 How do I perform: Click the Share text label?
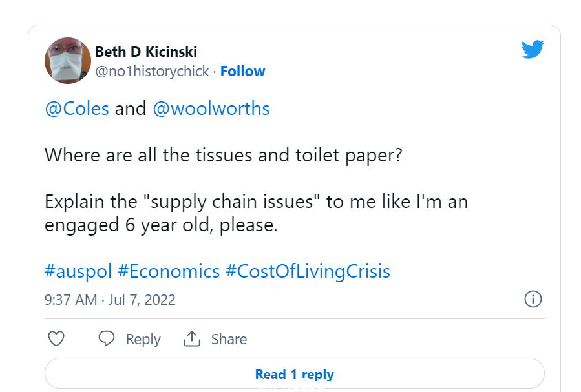(229, 339)
